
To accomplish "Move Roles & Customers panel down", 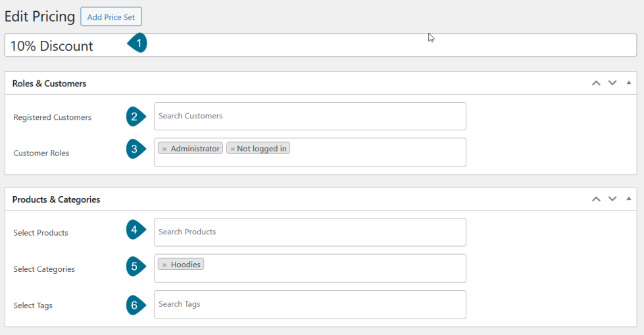I will (612, 84).
